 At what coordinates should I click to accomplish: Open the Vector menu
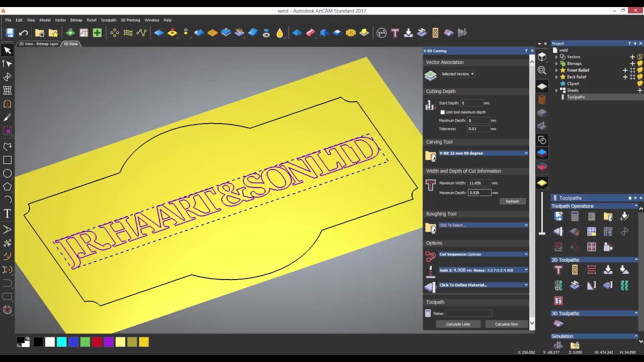[x=60, y=20]
